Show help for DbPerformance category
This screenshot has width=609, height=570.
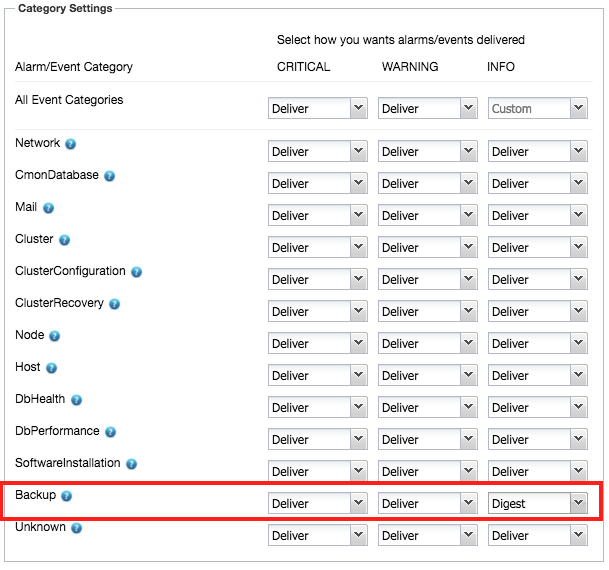111,432
